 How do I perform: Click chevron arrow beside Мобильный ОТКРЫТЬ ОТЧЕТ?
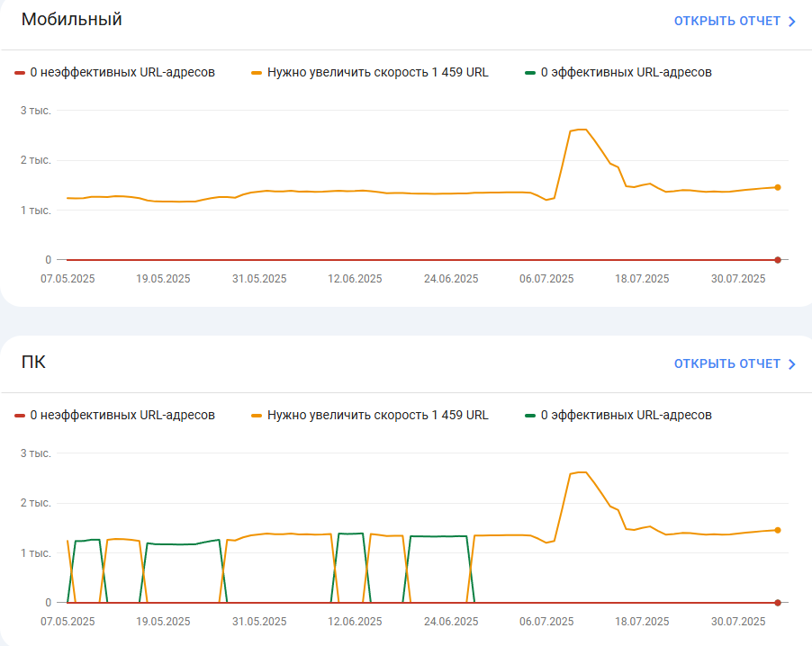(791, 22)
